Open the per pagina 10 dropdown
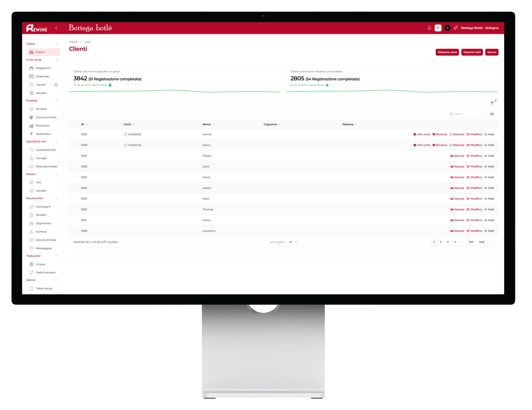 [x=293, y=242]
